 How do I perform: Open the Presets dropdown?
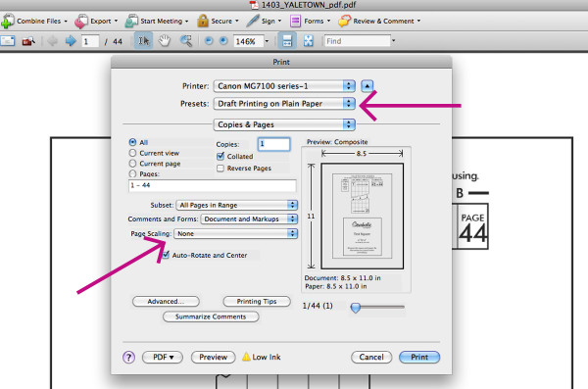284,104
